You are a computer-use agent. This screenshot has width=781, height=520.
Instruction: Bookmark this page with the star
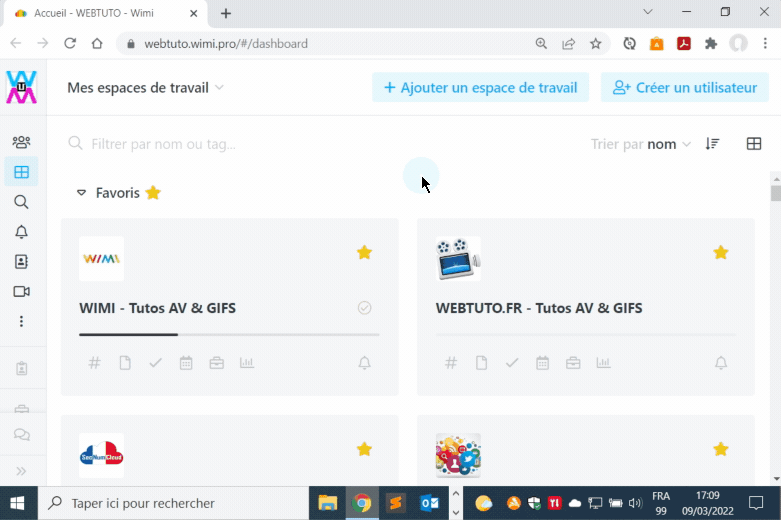tap(596, 44)
